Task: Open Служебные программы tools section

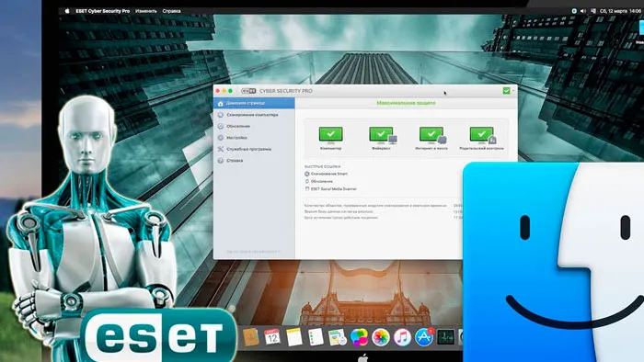Action: [x=254, y=149]
